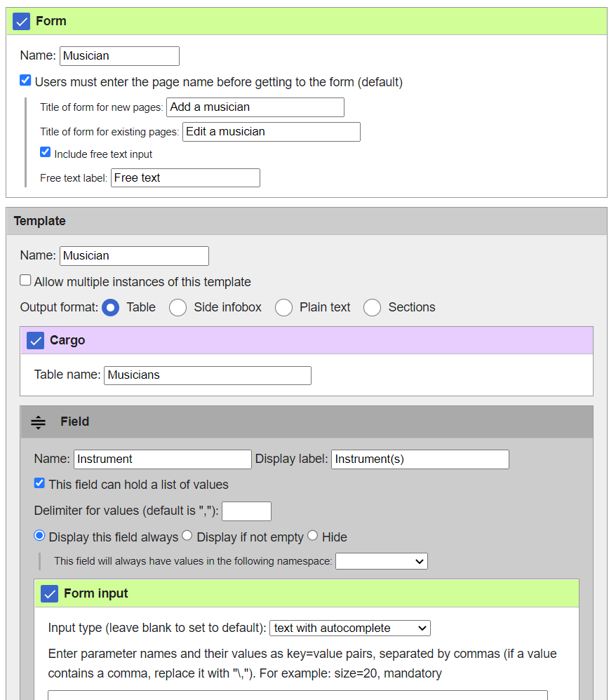The height and width of the screenshot is (700, 616).
Task: Toggle the Cargo section checkbox icon
Action: tap(36, 340)
